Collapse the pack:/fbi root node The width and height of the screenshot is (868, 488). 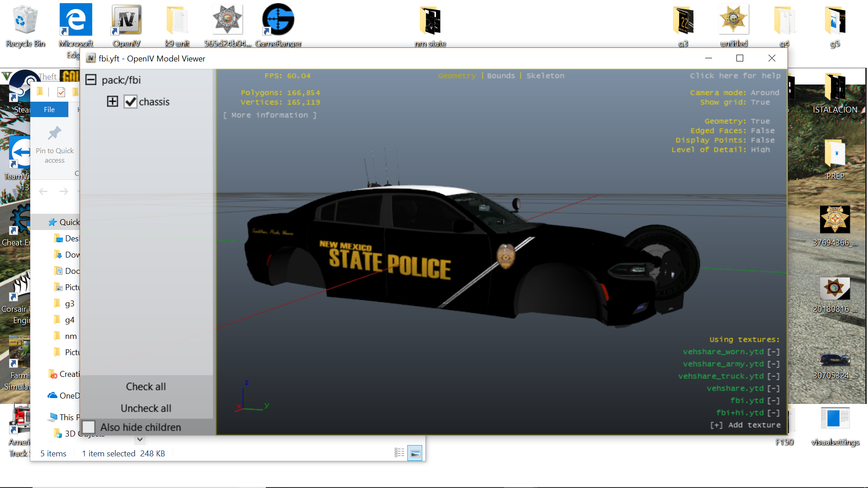coord(91,80)
